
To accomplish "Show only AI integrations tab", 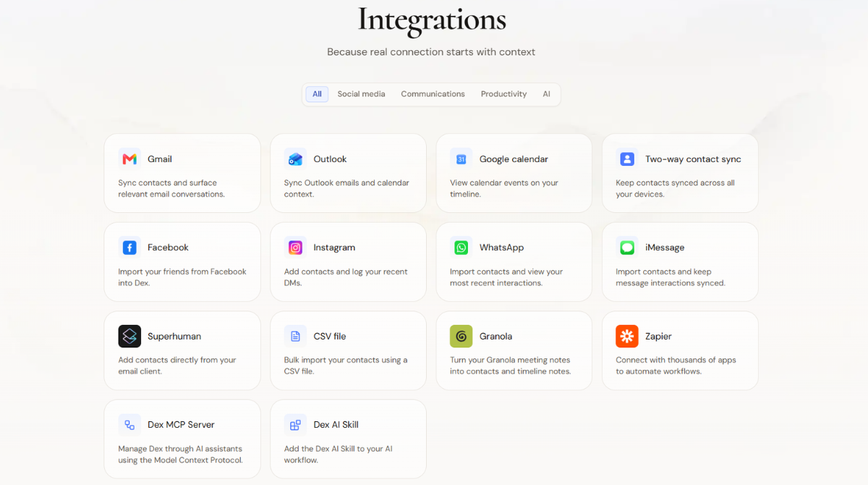I will tap(547, 94).
